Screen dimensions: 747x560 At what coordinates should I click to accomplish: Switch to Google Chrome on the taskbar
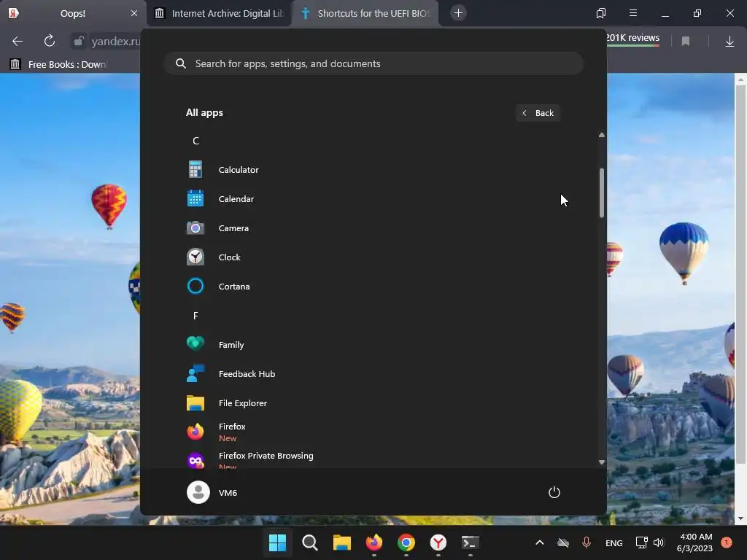coord(406,542)
